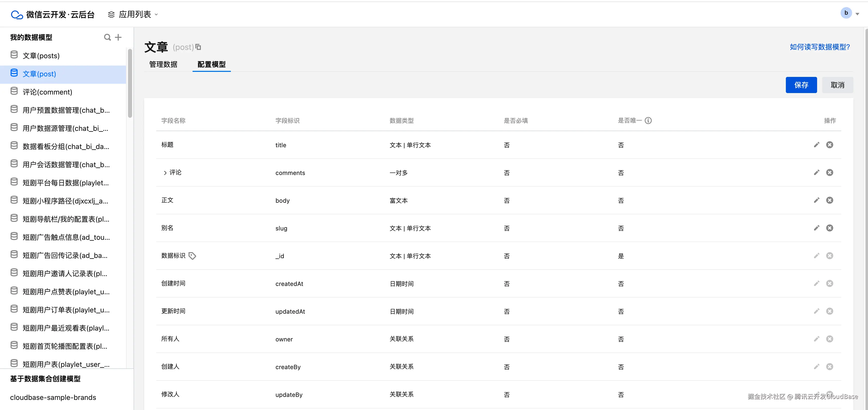Click the search icon in data model sidebar

pos(107,37)
